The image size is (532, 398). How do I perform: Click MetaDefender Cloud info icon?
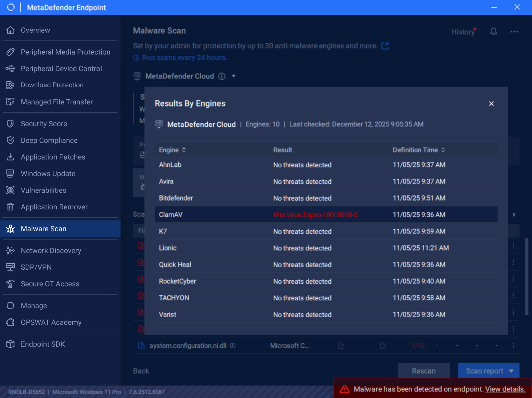[x=222, y=76]
